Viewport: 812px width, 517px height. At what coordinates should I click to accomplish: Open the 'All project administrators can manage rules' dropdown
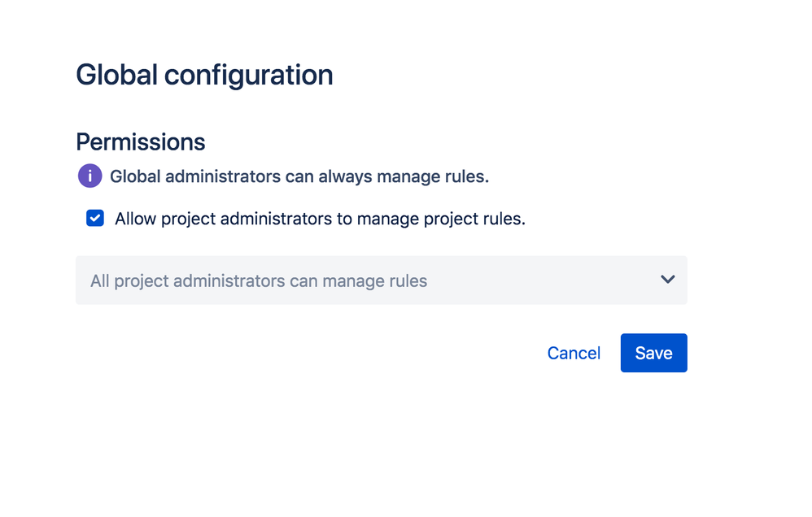click(x=381, y=280)
